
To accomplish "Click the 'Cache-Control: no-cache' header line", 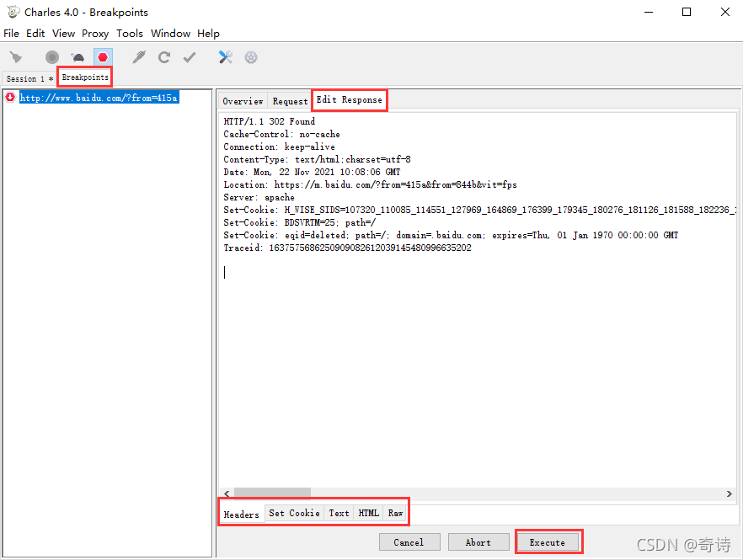I will [x=281, y=134].
